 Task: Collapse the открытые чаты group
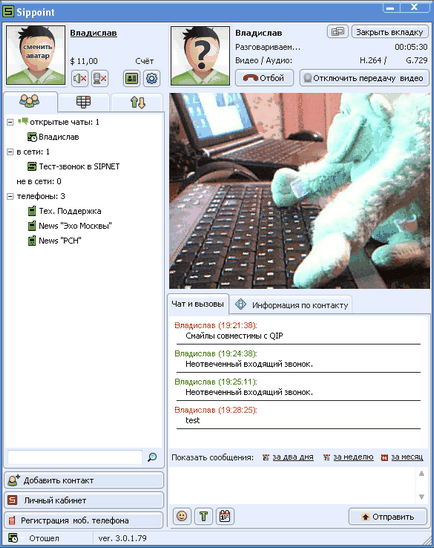click(10, 122)
